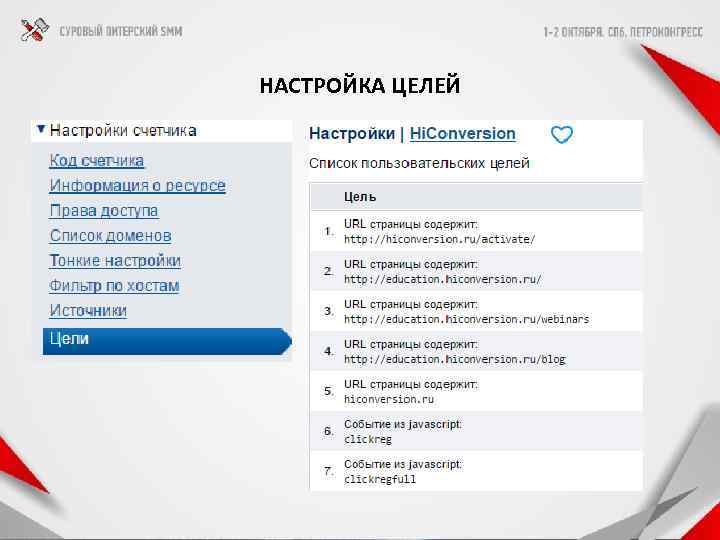Select goal with hiconversion.ru/activate/ URL
Image resolution: width=720 pixels, height=540 pixels.
[x=476, y=231]
